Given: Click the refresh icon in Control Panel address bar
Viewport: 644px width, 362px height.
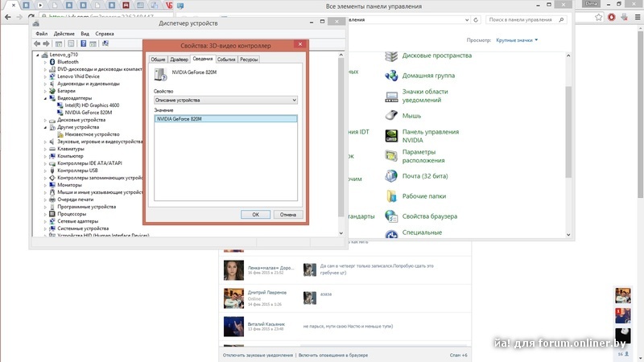Looking at the screenshot, I should (x=476, y=19).
